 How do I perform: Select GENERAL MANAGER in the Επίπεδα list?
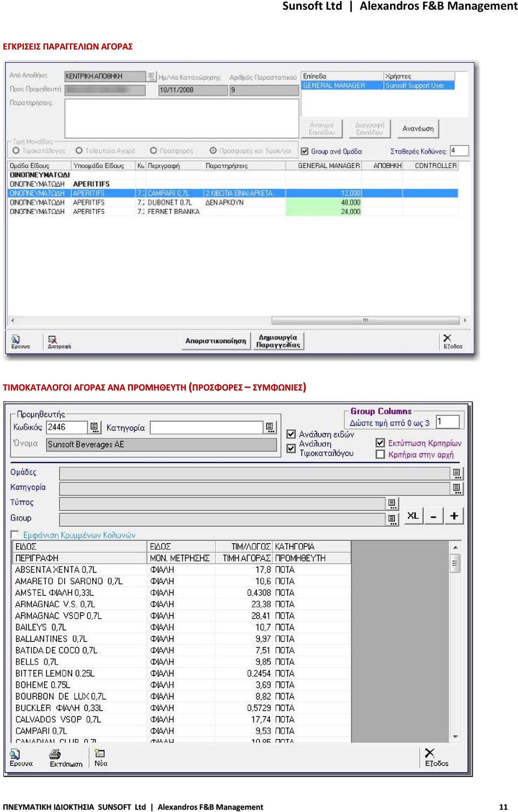click(342, 85)
